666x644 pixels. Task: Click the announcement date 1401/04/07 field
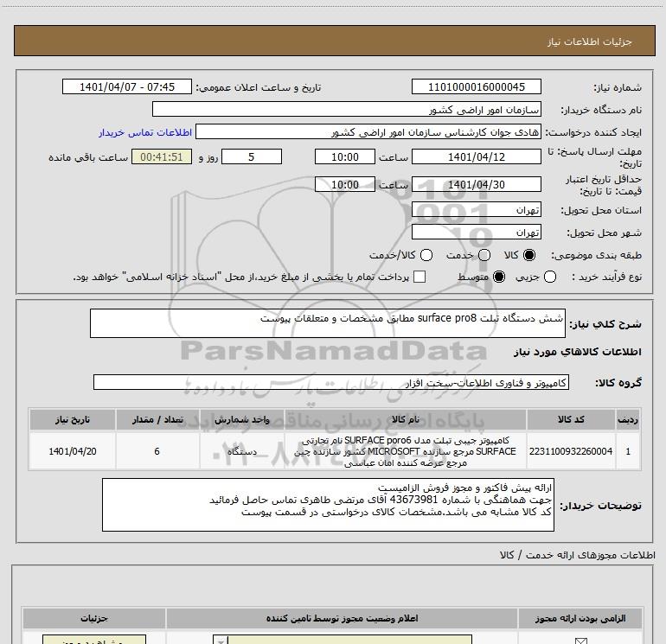click(127, 86)
